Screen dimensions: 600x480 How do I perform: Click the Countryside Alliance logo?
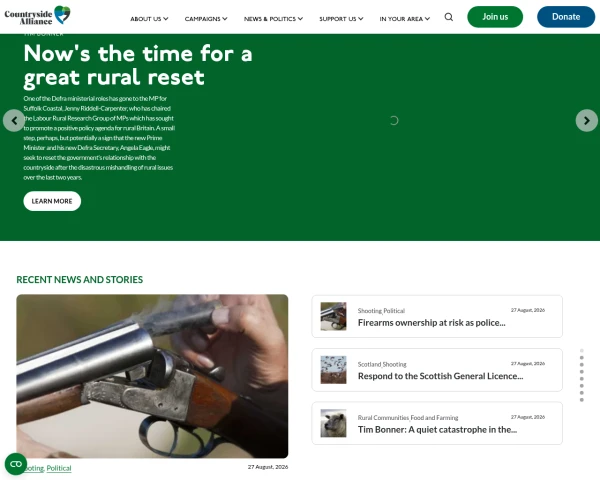click(x=37, y=16)
